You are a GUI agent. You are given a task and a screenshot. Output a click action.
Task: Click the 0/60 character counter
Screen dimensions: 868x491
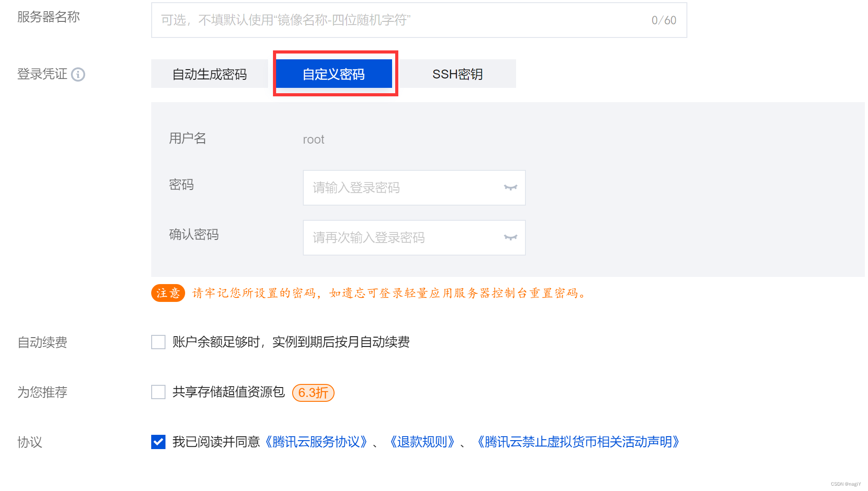664,20
